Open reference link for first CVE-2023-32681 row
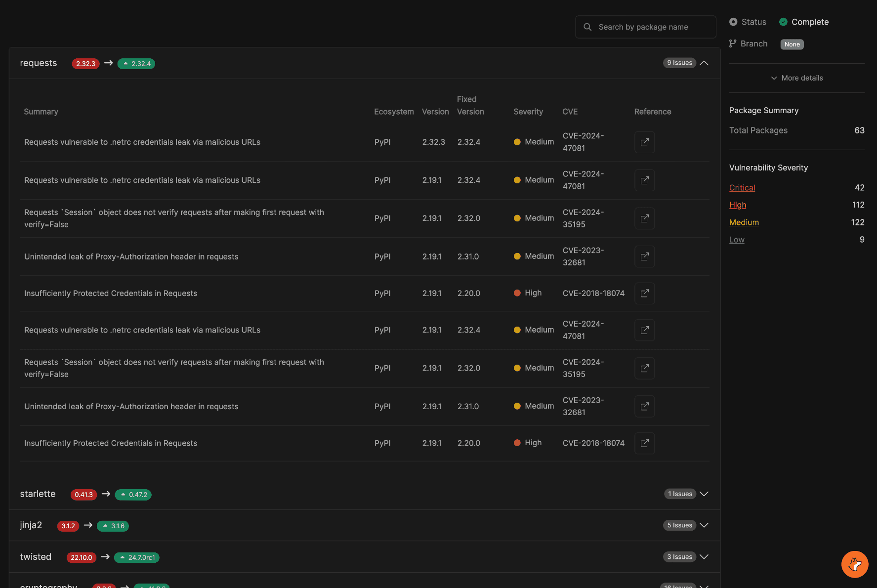 click(644, 256)
